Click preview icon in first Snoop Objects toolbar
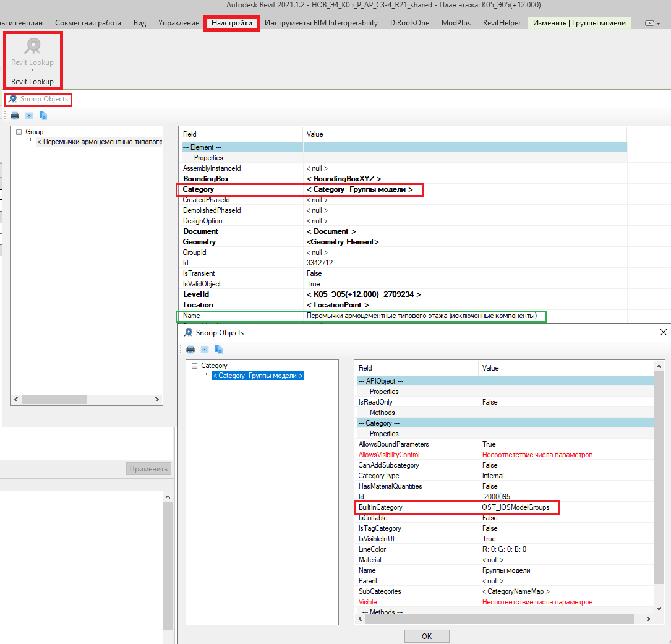Screen dimensions: 671x644 click(29, 116)
